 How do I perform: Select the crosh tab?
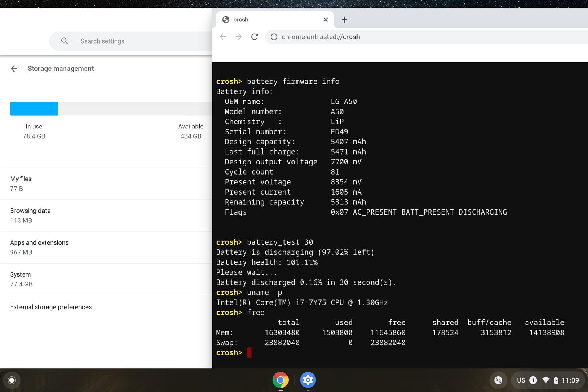[x=275, y=20]
